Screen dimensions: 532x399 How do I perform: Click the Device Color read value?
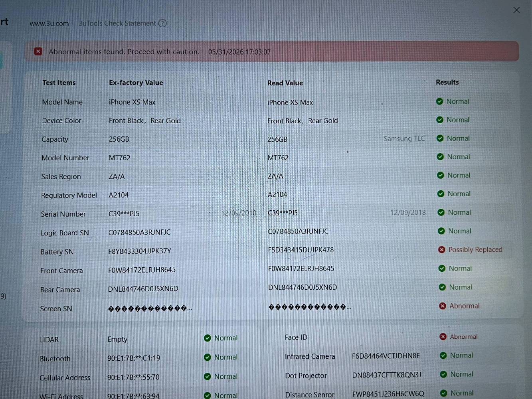click(x=303, y=120)
